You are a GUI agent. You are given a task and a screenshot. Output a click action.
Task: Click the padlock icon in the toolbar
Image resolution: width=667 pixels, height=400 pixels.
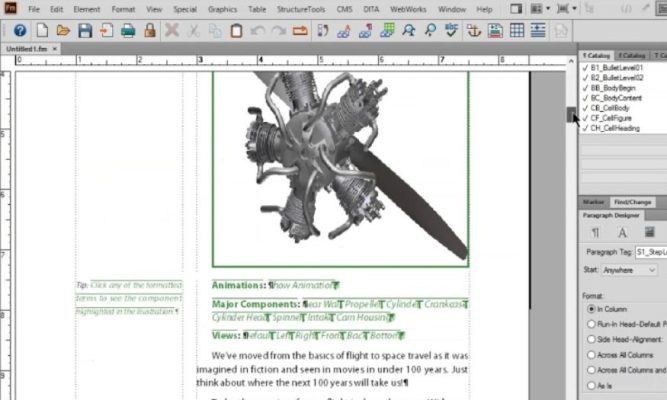pos(149,30)
